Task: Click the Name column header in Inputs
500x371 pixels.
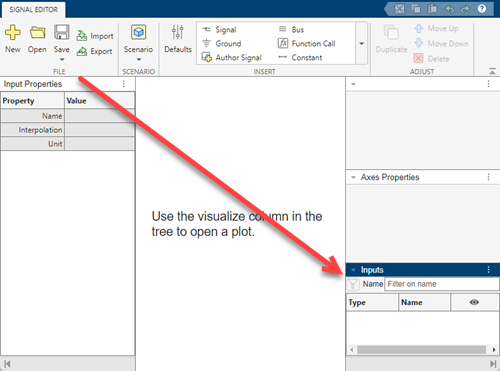Action: pyautogui.click(x=425, y=302)
